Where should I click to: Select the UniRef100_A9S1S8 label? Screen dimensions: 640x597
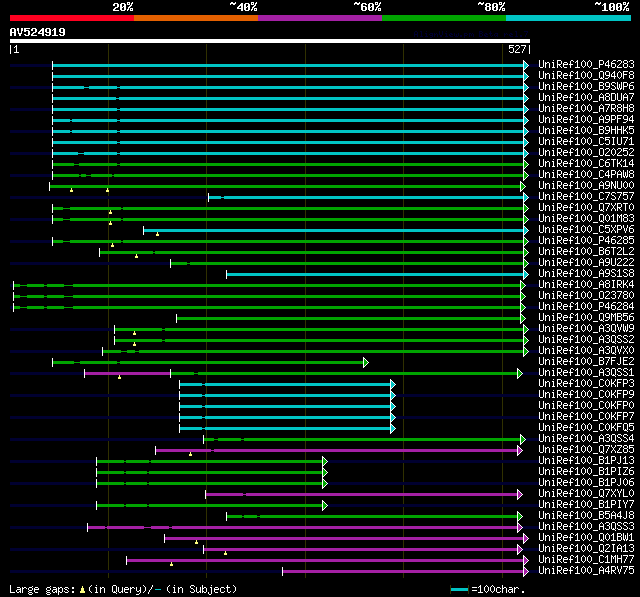tap(586, 273)
